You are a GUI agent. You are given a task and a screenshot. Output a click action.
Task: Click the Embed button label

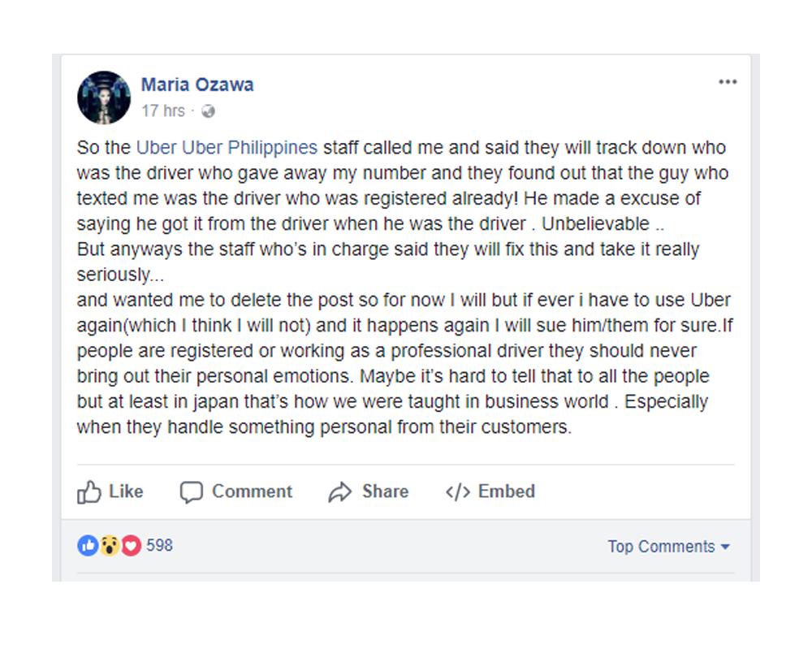[507, 491]
